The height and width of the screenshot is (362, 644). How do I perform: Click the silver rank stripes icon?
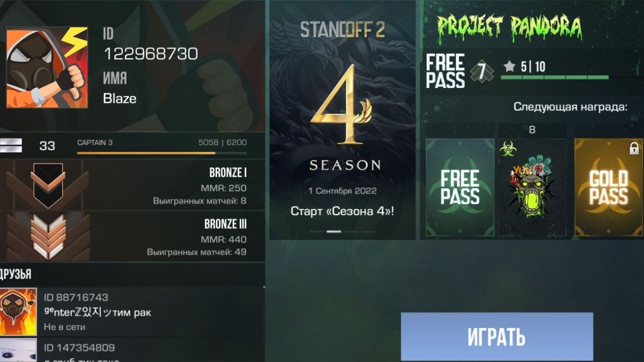click(11, 146)
